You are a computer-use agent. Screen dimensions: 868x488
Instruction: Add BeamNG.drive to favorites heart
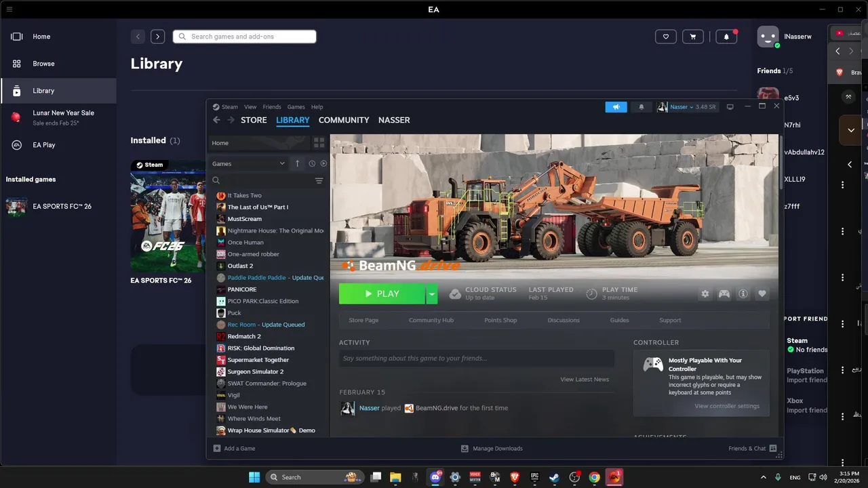click(762, 293)
